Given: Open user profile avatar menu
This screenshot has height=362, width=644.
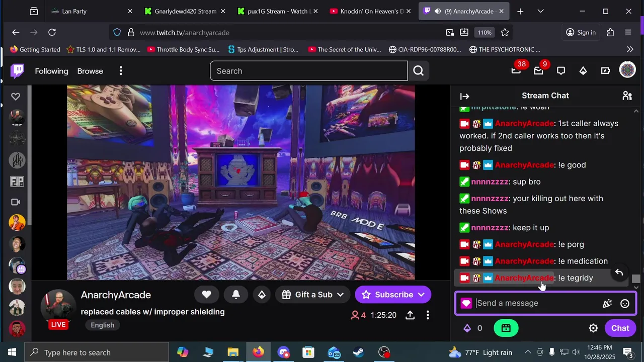Looking at the screenshot, I should click(x=627, y=70).
